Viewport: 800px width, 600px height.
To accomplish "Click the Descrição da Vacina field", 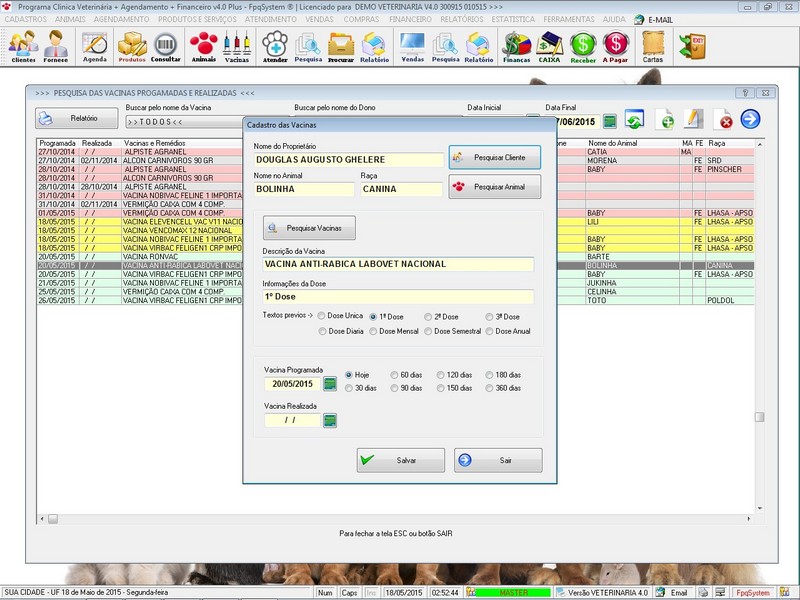I will [398, 264].
